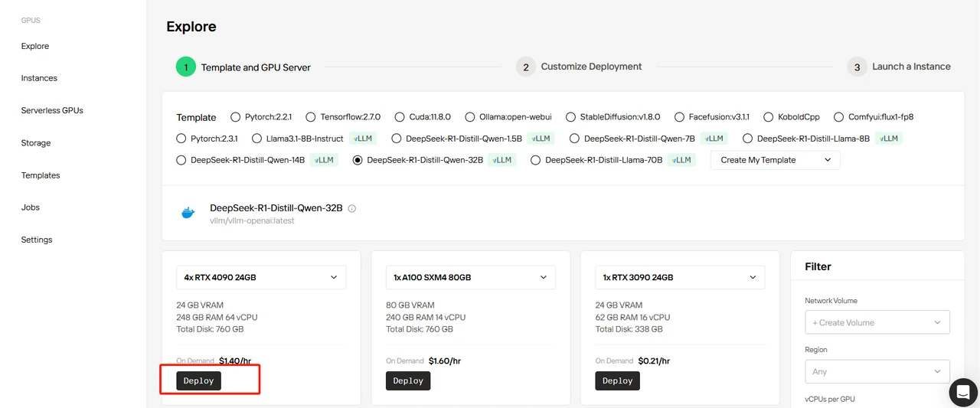Image resolution: width=980 pixels, height=408 pixels.
Task: Click the $1.60/hr price
Action: coord(445,361)
